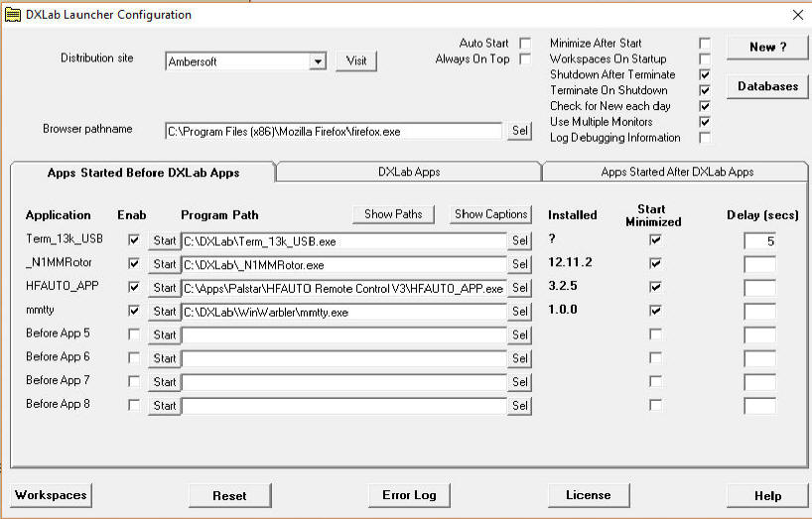
Task: Click the Workspaces button
Action: (x=51, y=495)
